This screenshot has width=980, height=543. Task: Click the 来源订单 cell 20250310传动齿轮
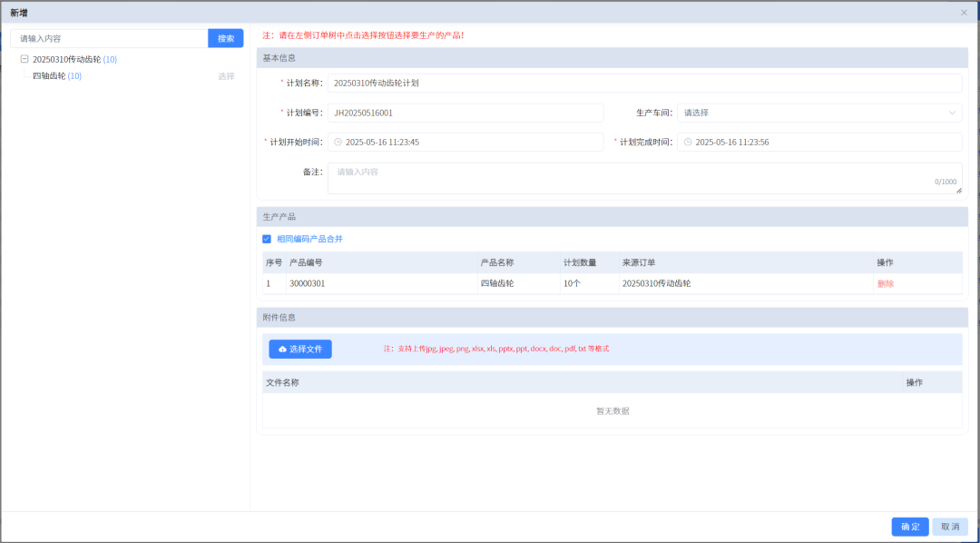click(x=746, y=283)
